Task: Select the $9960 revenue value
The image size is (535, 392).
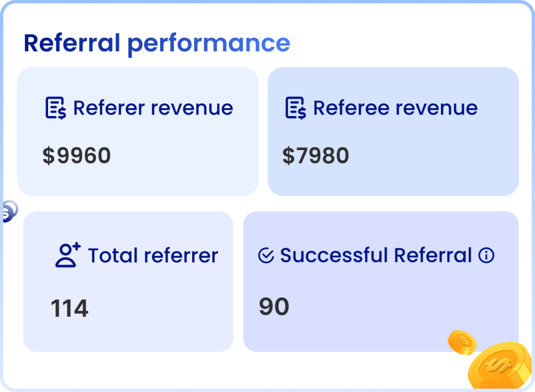Action: tap(77, 155)
